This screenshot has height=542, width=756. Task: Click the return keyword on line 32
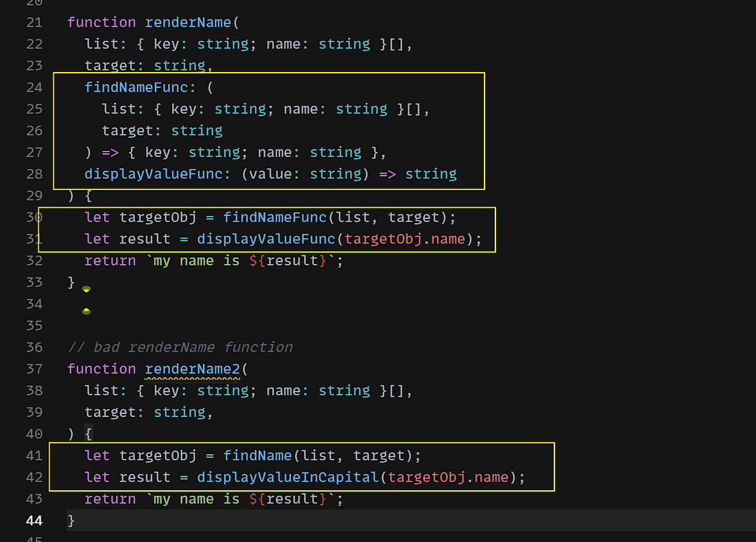110,261
